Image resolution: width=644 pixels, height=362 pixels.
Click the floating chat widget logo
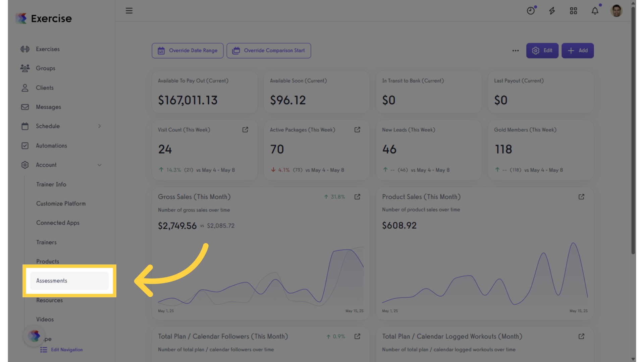(x=34, y=336)
